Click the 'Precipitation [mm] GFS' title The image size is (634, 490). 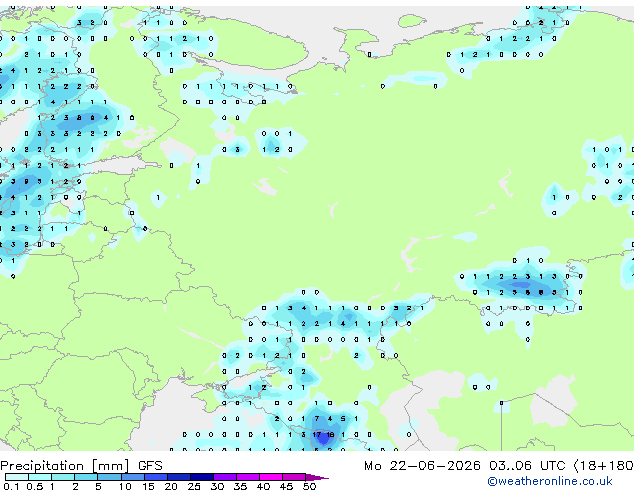tap(81, 466)
